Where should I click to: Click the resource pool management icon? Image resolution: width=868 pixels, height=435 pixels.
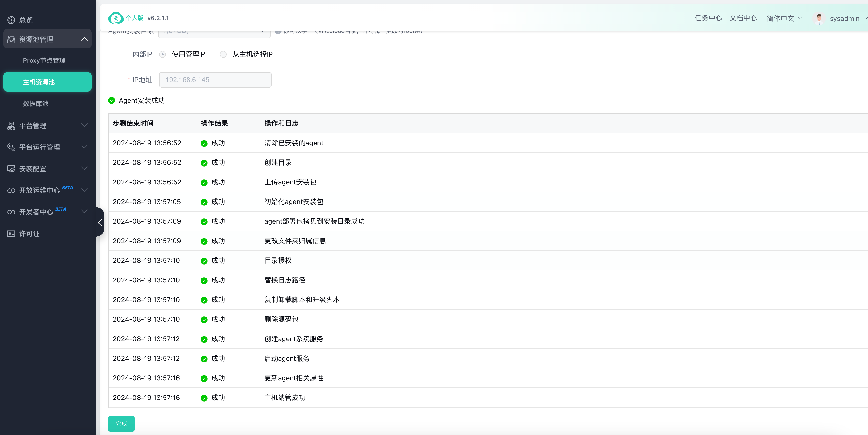click(11, 39)
